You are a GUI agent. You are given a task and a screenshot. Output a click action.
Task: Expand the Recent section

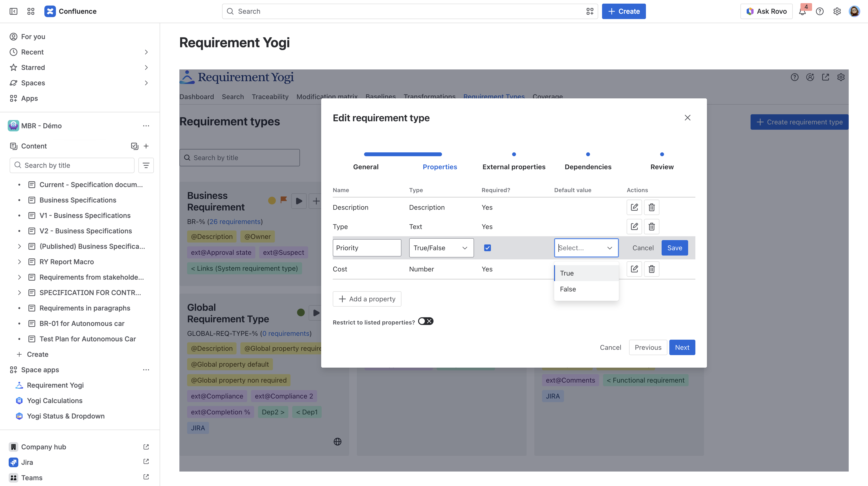click(146, 52)
